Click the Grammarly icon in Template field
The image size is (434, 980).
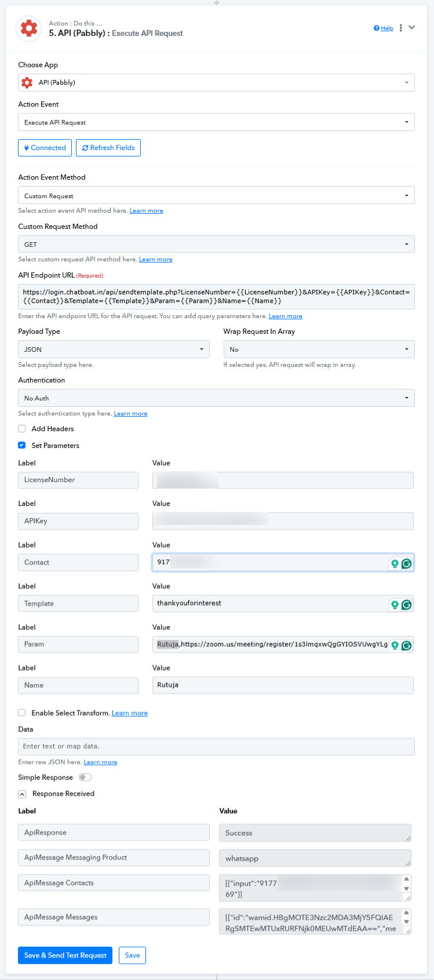[407, 604]
